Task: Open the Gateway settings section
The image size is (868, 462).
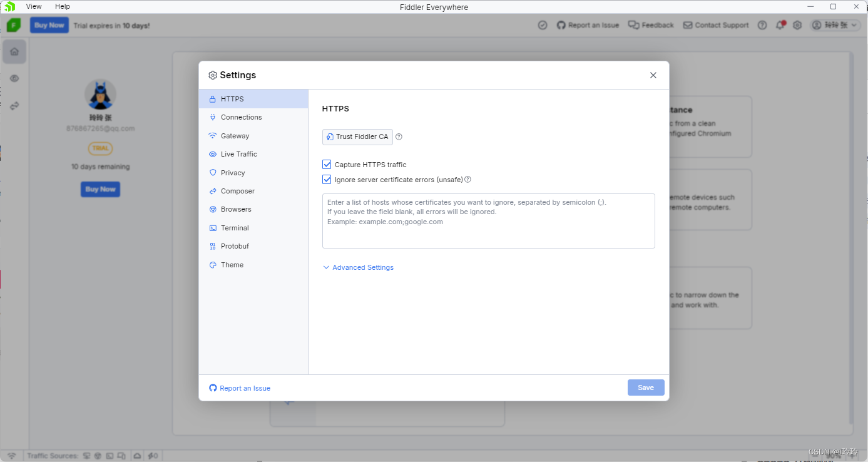Action: pyautogui.click(x=253, y=136)
